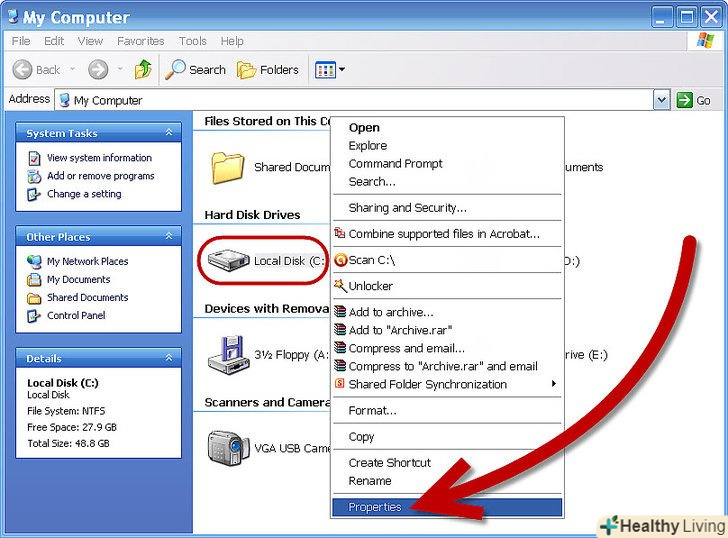Open the Tools menu

(x=193, y=41)
